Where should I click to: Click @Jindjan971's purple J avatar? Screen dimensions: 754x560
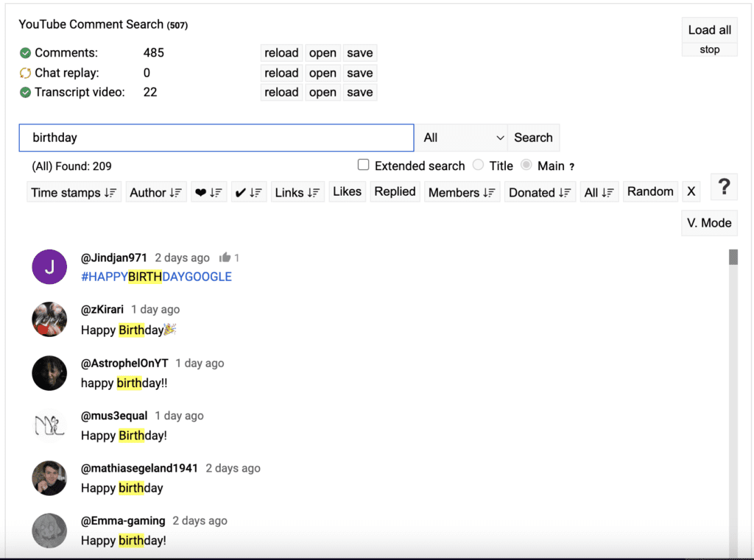click(49, 267)
